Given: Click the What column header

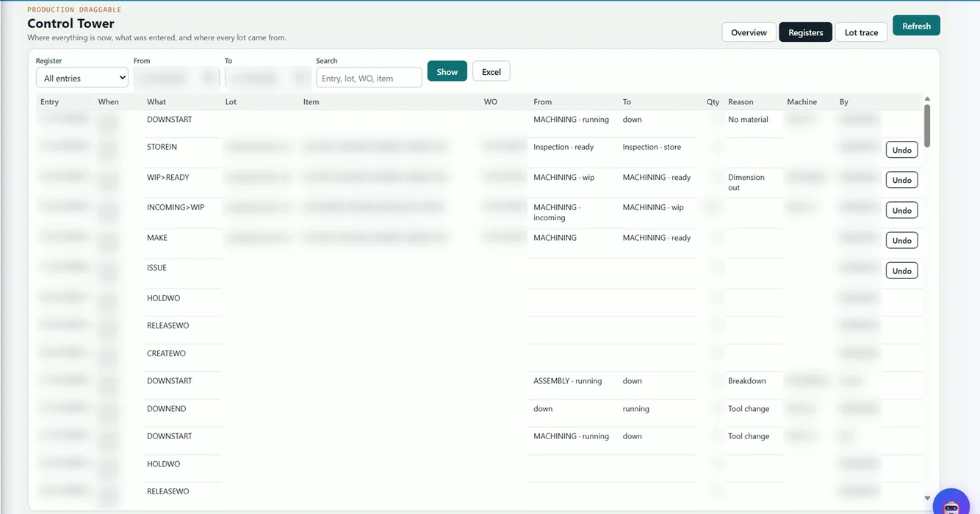Looking at the screenshot, I should pyautogui.click(x=156, y=102).
